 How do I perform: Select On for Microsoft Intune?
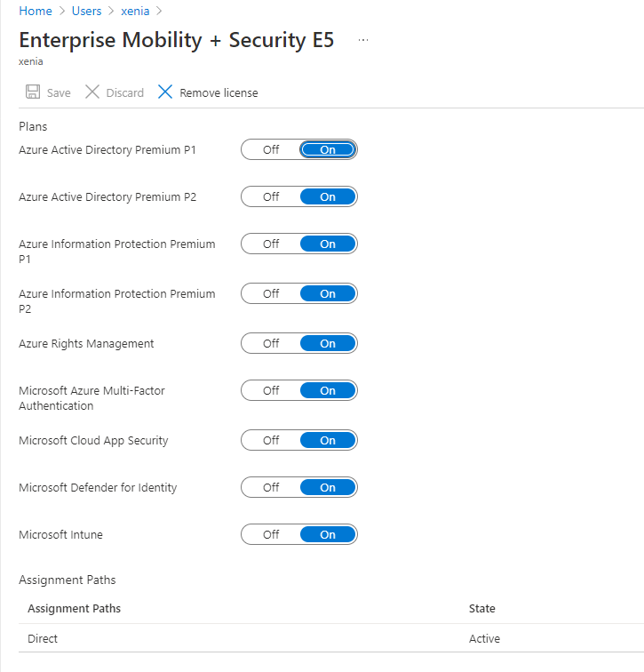(328, 534)
